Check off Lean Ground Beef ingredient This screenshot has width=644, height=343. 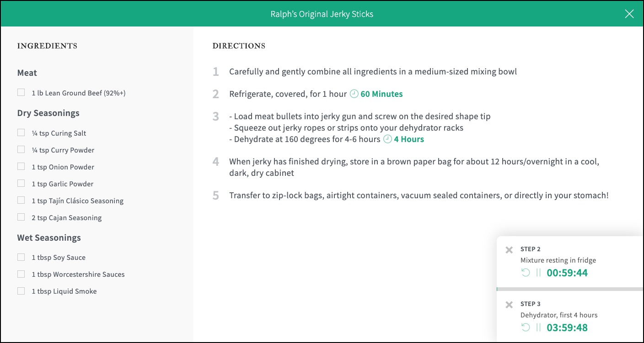[x=21, y=93]
